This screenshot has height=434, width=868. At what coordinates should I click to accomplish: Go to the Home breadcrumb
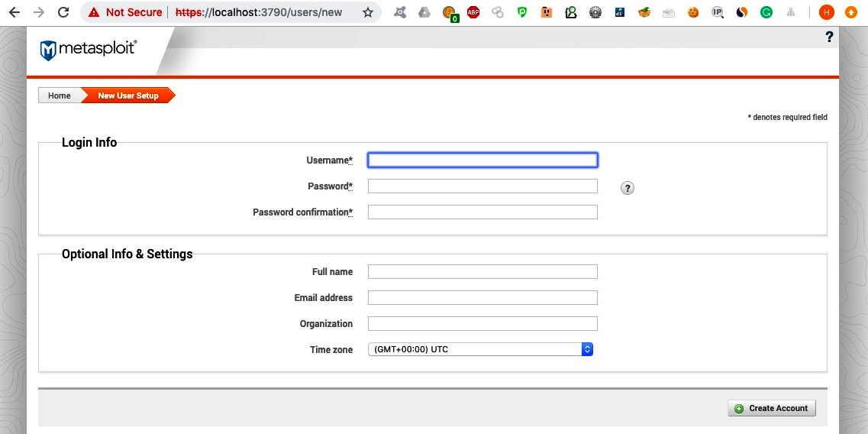pyautogui.click(x=60, y=96)
